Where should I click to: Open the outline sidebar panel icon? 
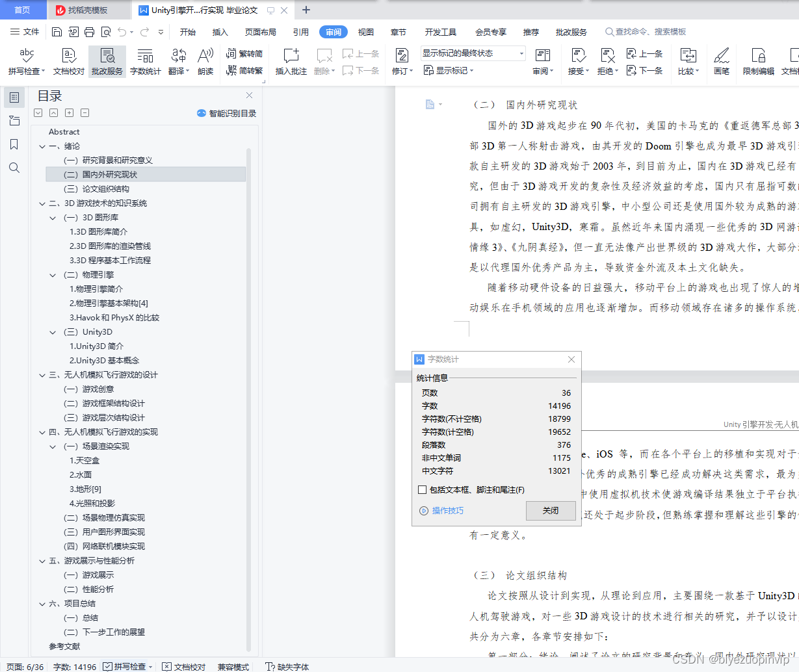14,97
